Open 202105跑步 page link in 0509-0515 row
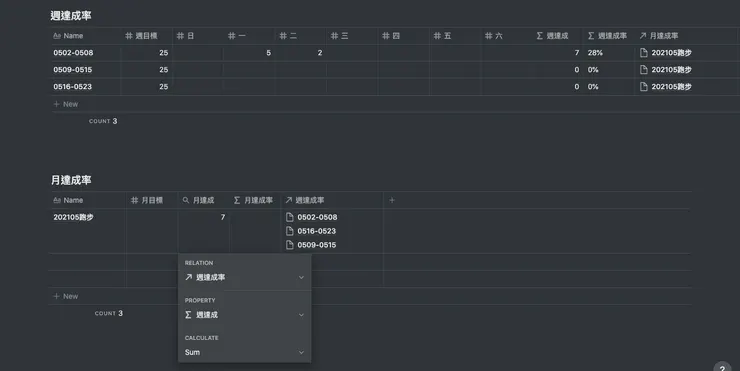 pos(666,70)
